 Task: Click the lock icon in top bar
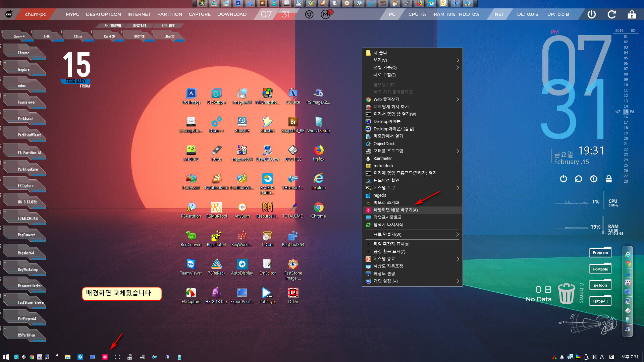pos(632,14)
